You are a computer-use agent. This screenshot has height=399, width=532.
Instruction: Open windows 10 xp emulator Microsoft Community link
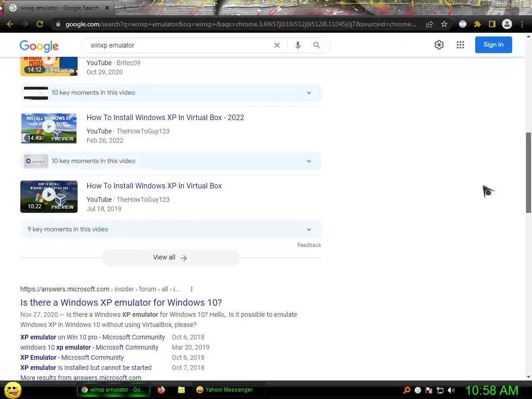pyautogui.click(x=89, y=347)
